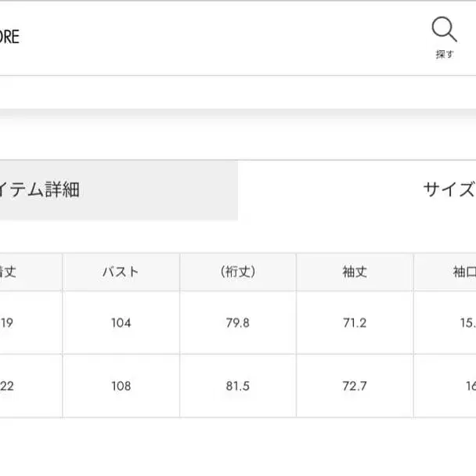
Task: Select the bust value 104 cell
Action: 121,323
